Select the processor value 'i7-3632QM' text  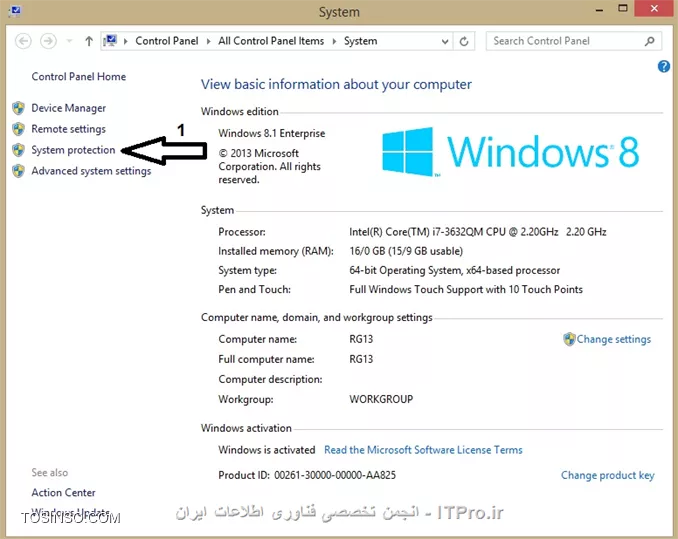pos(457,232)
